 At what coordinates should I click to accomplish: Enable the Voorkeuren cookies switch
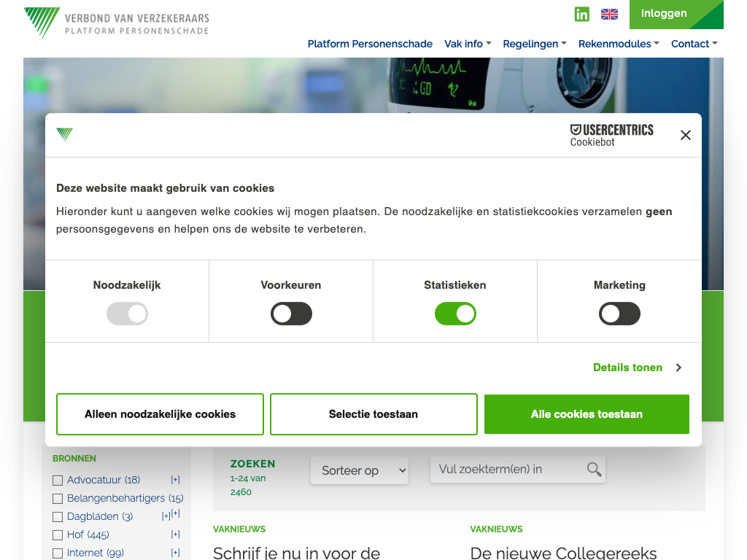click(291, 314)
